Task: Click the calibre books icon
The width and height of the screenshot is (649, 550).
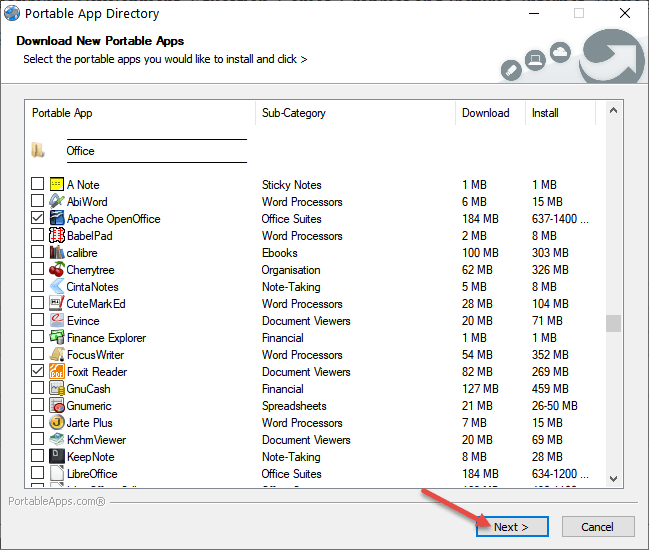Action: pyautogui.click(x=57, y=252)
